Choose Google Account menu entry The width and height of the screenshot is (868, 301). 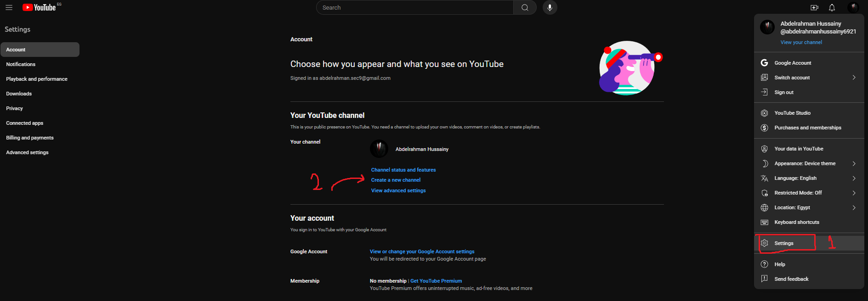coord(809,63)
